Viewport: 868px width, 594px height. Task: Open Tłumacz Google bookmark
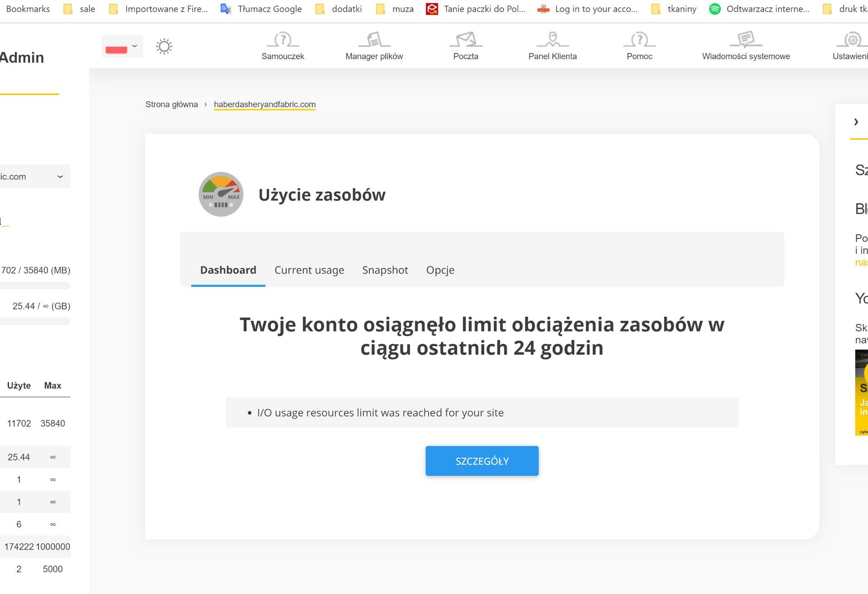click(269, 9)
